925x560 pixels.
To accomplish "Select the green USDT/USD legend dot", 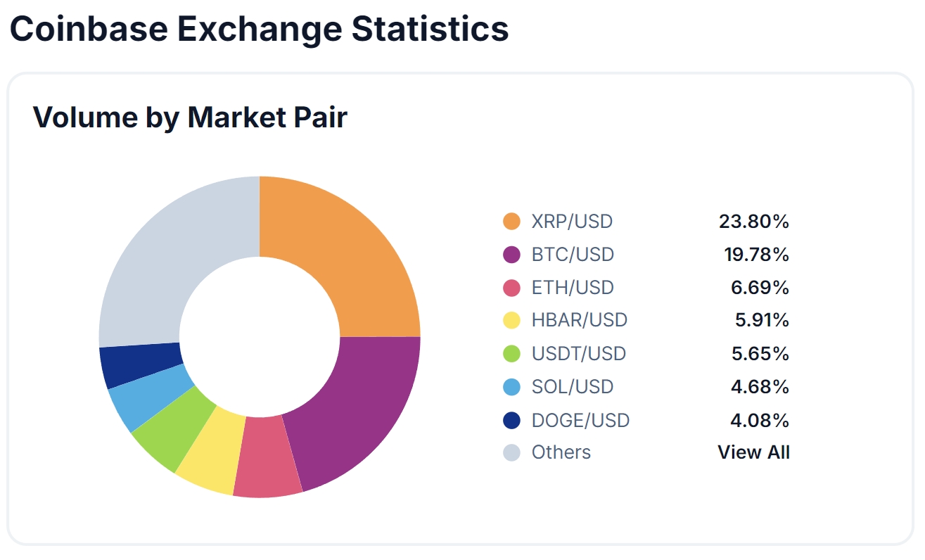I will pos(511,353).
